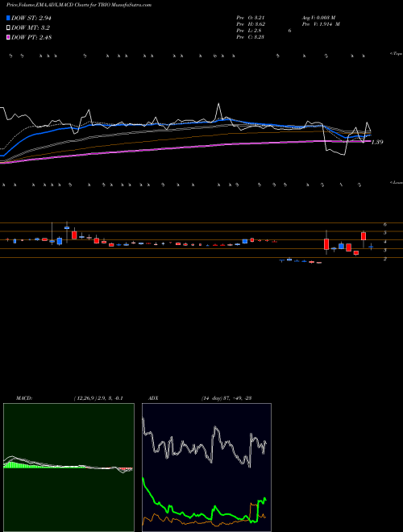The image size is (403, 532).
Task: Click the 'Pre L: 2.8' value
Action: coord(249,31)
